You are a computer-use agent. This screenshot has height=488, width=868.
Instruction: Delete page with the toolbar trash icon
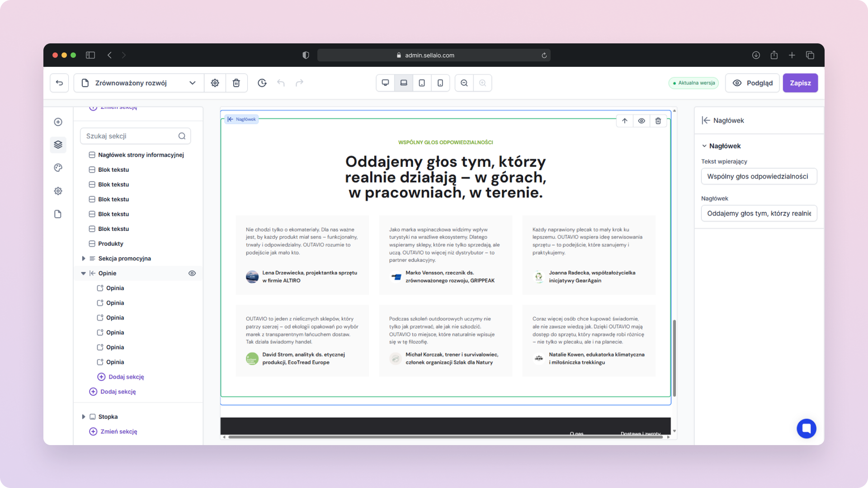tap(236, 83)
